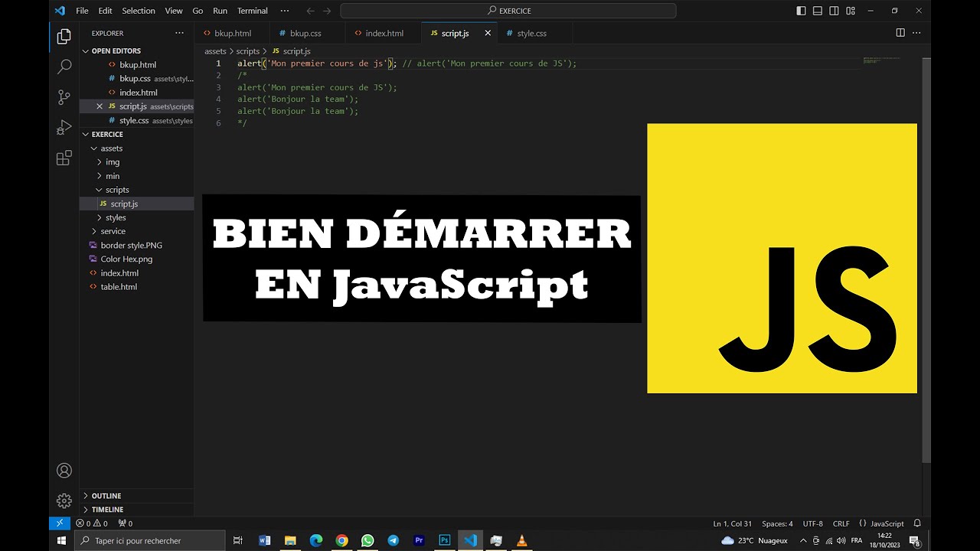Select script.js in the explorer tree
This screenshot has width=980, height=551.
136,204
